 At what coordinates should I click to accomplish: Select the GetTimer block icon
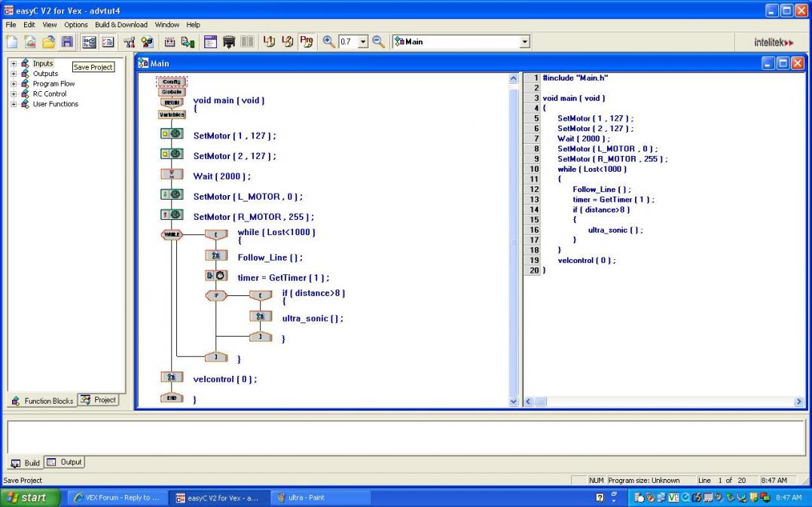pyautogui.click(x=216, y=276)
